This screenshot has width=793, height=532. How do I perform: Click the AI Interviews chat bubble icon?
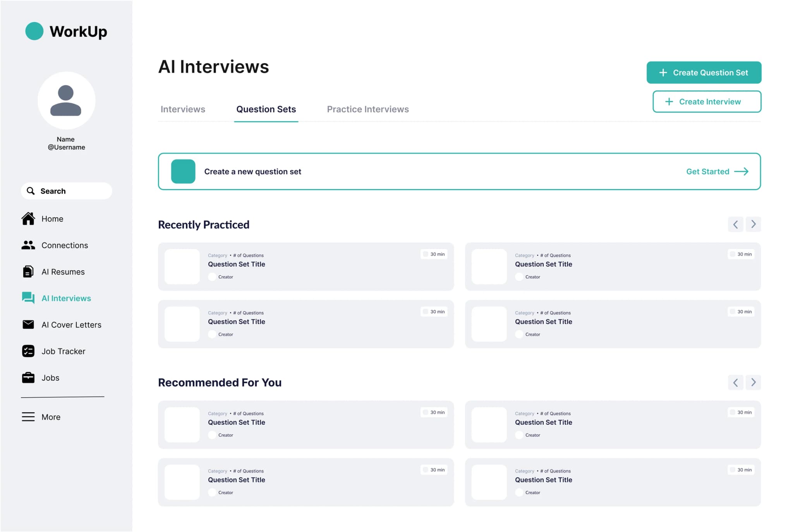click(28, 298)
